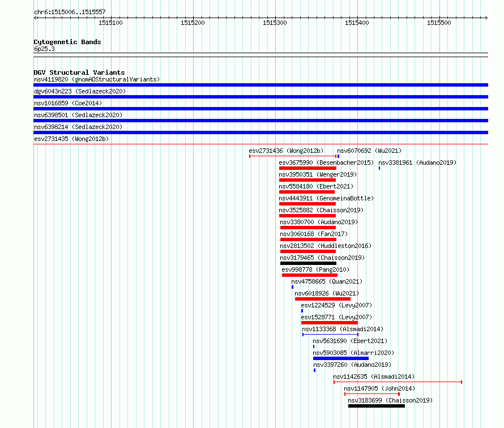Open the esv2731435 (Wong2012b) label

tap(71, 139)
